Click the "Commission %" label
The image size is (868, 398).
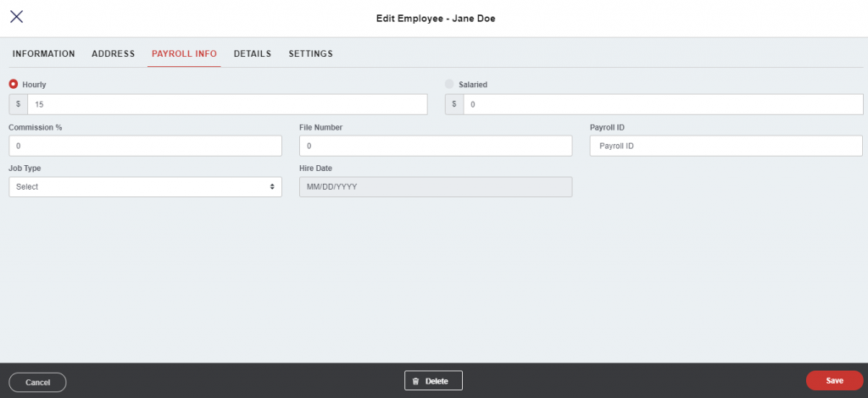click(36, 127)
